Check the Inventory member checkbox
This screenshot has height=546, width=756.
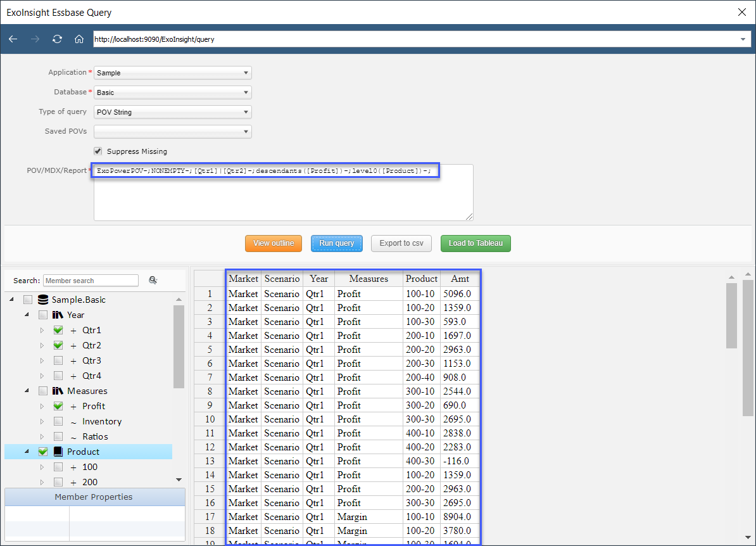pos(58,422)
